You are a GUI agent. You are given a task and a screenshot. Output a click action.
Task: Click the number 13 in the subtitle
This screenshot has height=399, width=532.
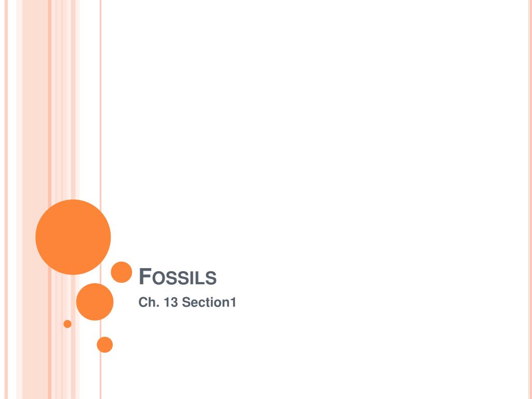coord(170,302)
